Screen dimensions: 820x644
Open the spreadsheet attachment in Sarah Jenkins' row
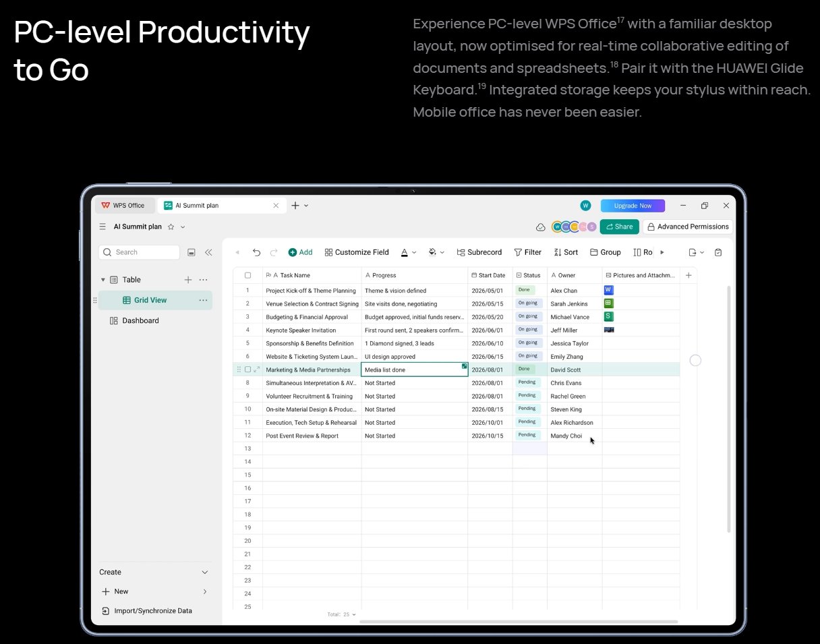coord(608,303)
